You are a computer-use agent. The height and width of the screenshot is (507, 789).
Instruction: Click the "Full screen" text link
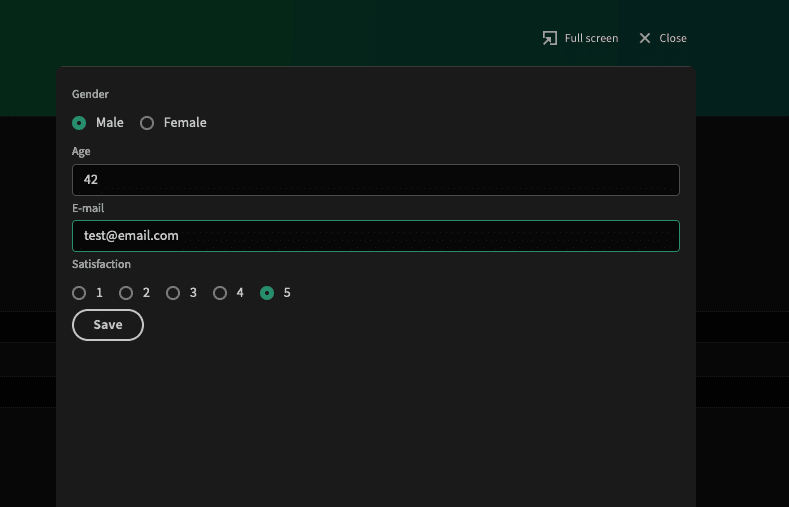(591, 38)
